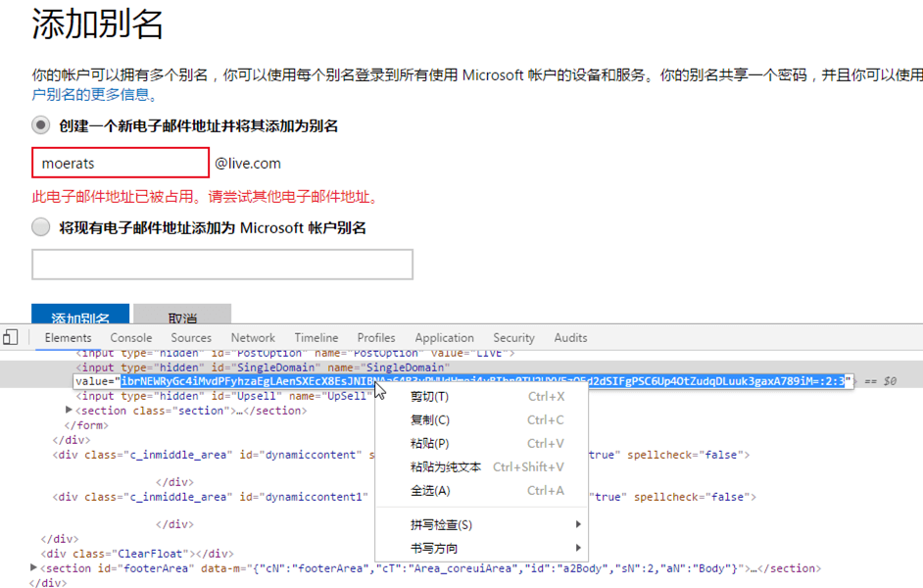Choose 剪切(T) from the context menu
923x588 pixels.
[481, 397]
